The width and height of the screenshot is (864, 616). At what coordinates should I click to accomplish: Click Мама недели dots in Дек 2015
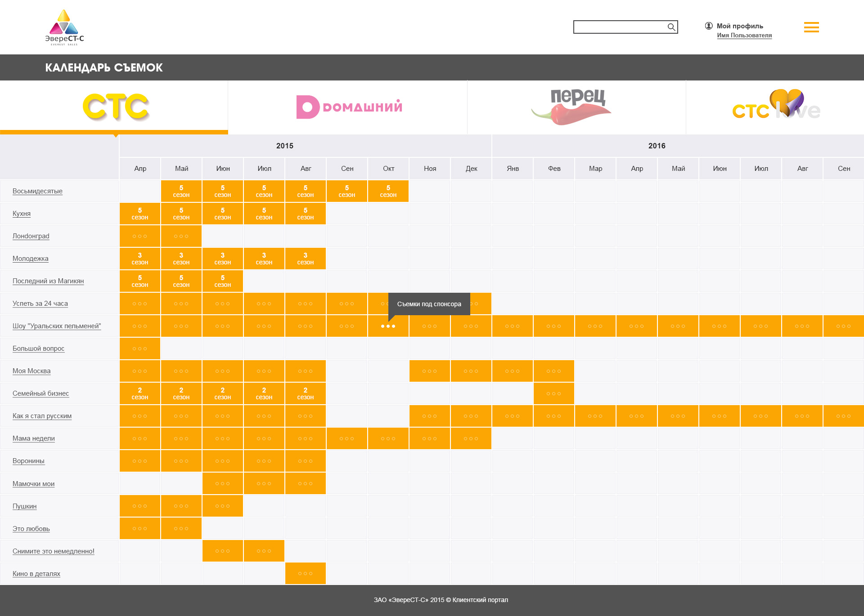pyautogui.click(x=471, y=438)
